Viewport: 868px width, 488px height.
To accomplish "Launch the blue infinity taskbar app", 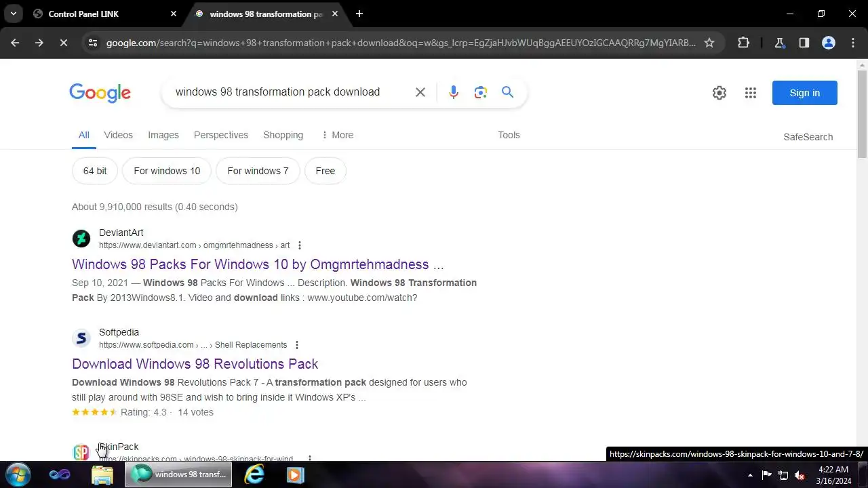I will pos(60,474).
